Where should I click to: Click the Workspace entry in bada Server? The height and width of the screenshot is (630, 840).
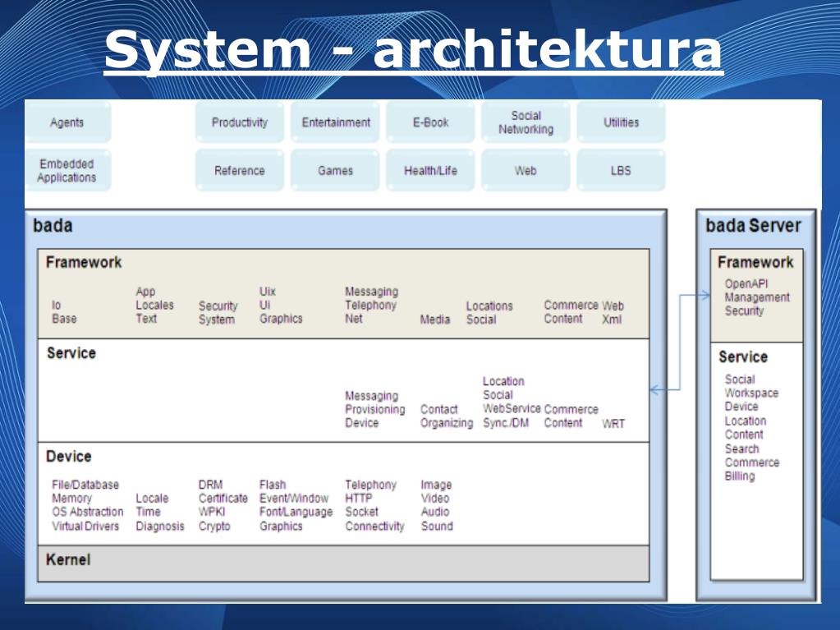tap(751, 393)
